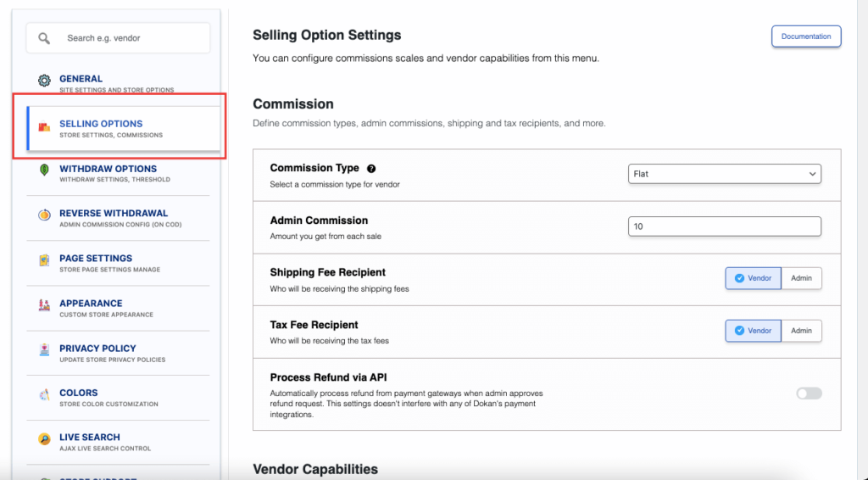Click the search magnifier icon
Image resolution: width=868 pixels, height=480 pixels.
pos(44,38)
